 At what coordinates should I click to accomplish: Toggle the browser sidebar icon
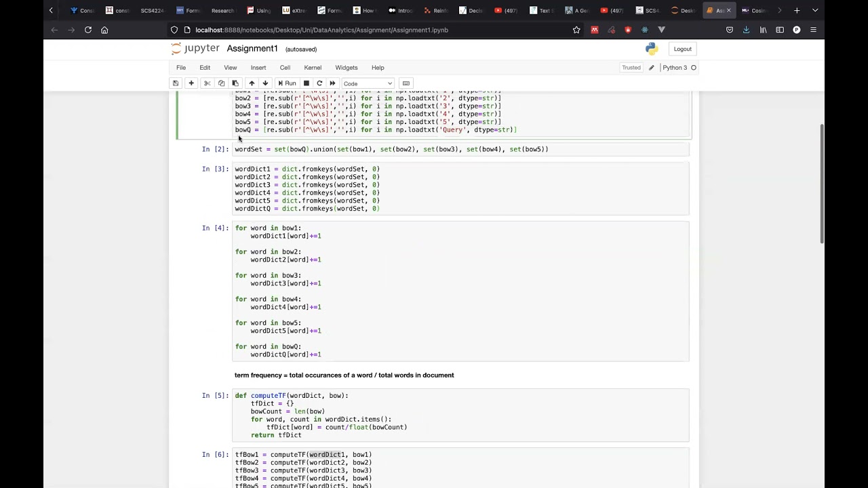tap(780, 30)
